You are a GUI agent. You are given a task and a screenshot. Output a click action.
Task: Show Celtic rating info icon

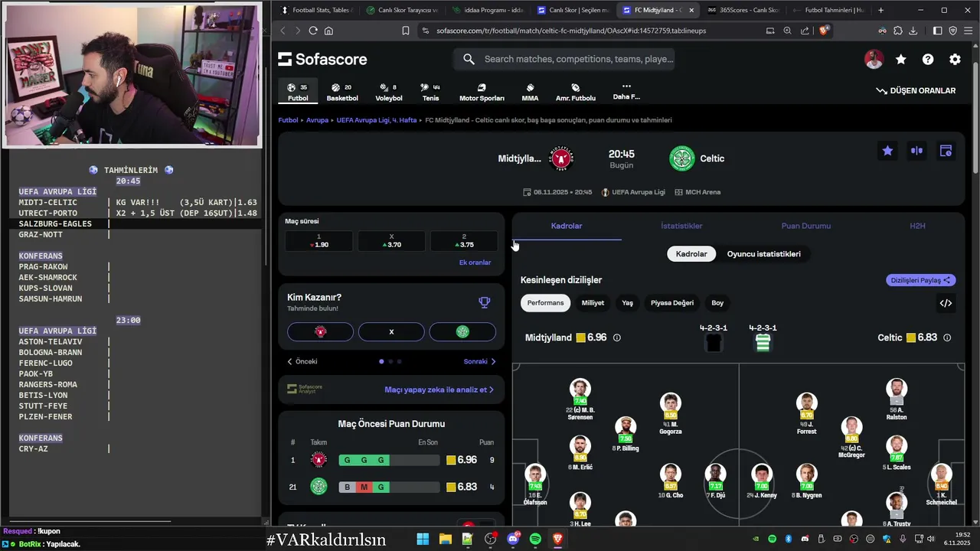click(947, 337)
